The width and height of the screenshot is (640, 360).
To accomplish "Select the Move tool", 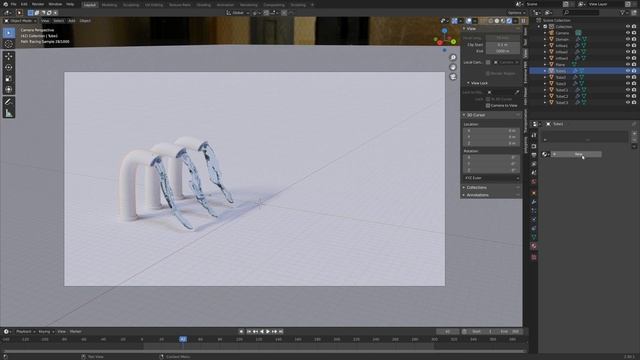I will [x=9, y=56].
